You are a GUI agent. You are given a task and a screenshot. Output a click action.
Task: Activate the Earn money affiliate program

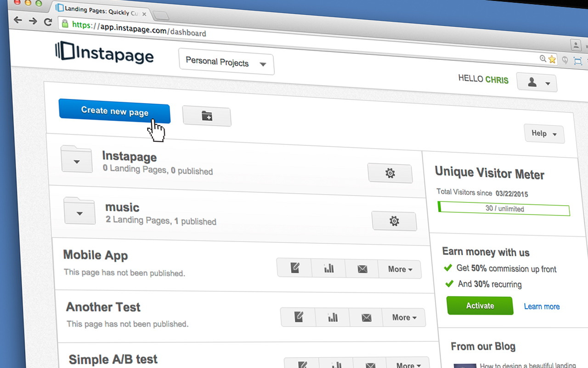(480, 305)
